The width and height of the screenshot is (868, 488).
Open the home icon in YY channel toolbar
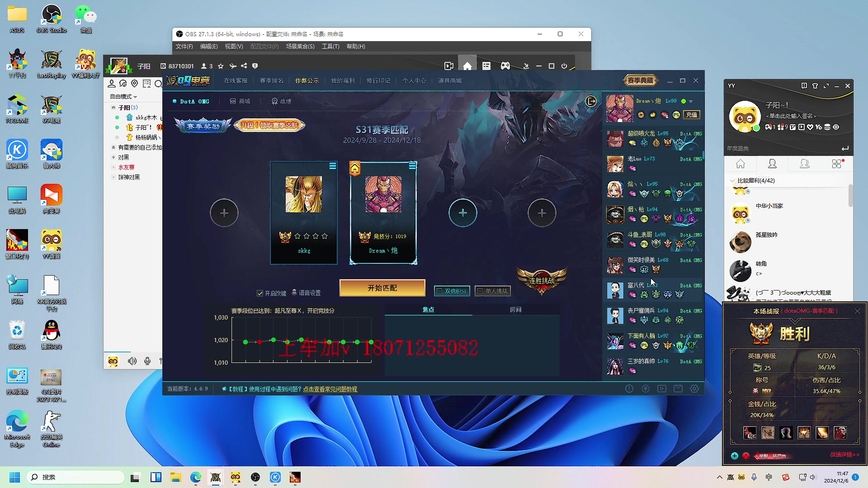pyautogui.click(x=467, y=66)
